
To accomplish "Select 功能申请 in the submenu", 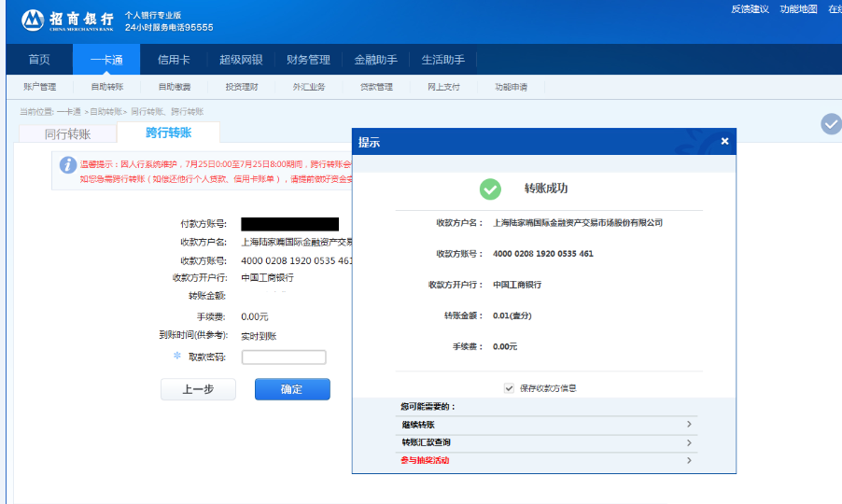I will pos(511,87).
